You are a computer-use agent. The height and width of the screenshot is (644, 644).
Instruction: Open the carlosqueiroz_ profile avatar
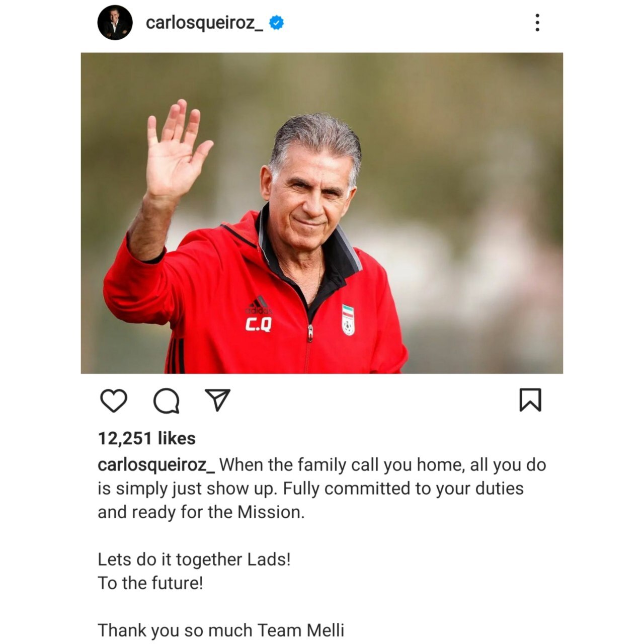tap(115, 23)
